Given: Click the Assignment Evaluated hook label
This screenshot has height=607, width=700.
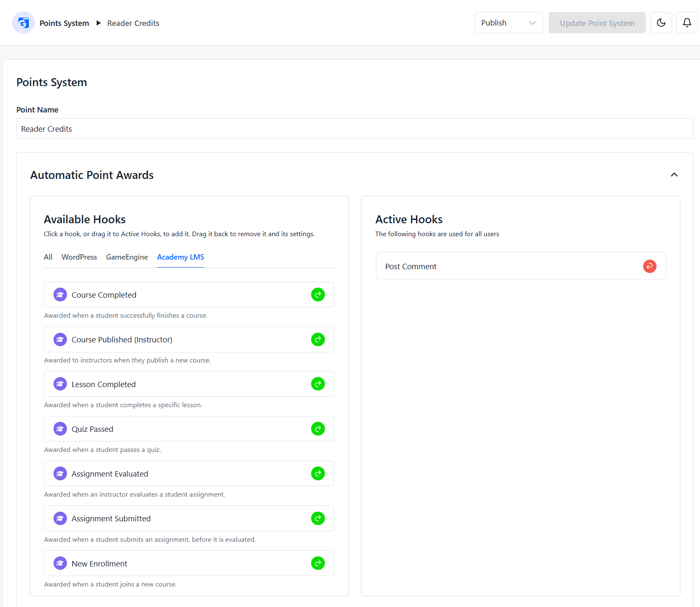Looking at the screenshot, I should (x=110, y=474).
